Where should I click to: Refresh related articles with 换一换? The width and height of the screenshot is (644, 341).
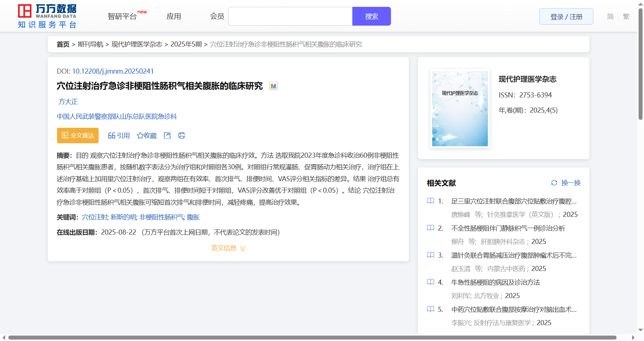point(566,183)
